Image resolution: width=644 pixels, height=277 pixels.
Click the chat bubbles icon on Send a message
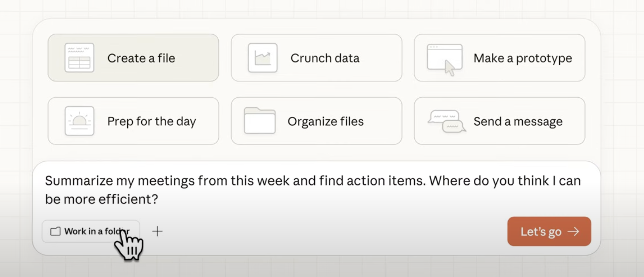pyautogui.click(x=447, y=121)
